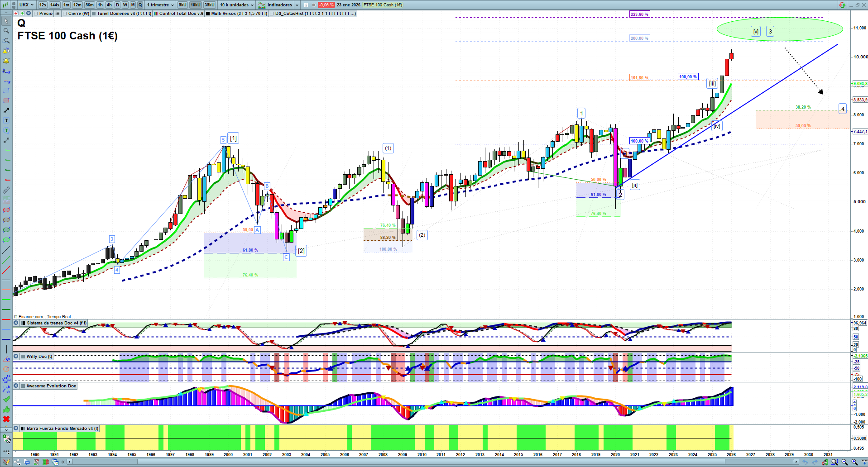Set history to 10kU units
This screenshot has width=868, height=467.
[x=196, y=5]
